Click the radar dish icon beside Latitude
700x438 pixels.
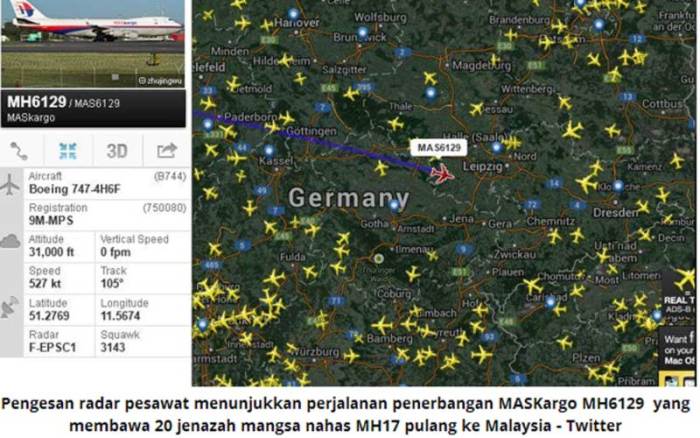(x=10, y=307)
